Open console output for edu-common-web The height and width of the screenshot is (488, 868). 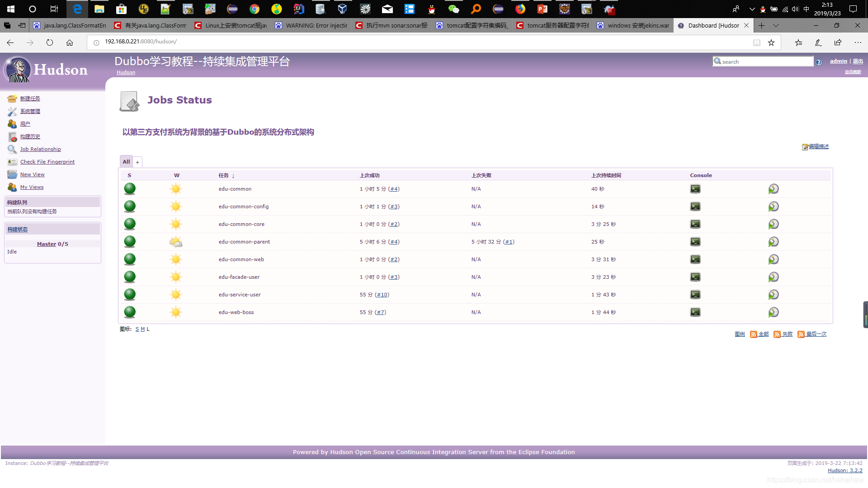tap(695, 259)
